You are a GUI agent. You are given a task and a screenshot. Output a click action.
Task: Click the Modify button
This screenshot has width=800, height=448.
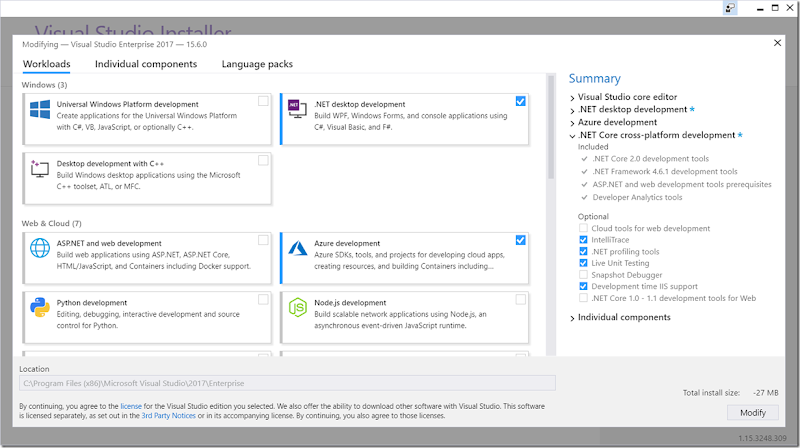(x=753, y=412)
